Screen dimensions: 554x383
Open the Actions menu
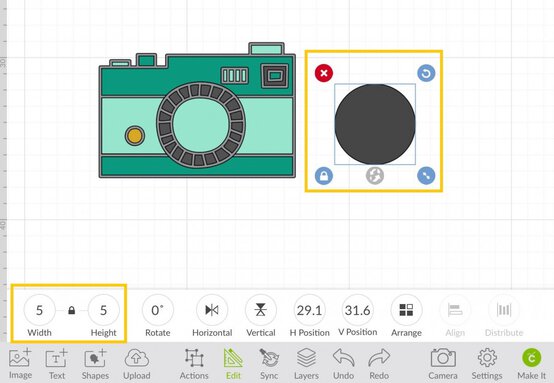pyautogui.click(x=194, y=364)
